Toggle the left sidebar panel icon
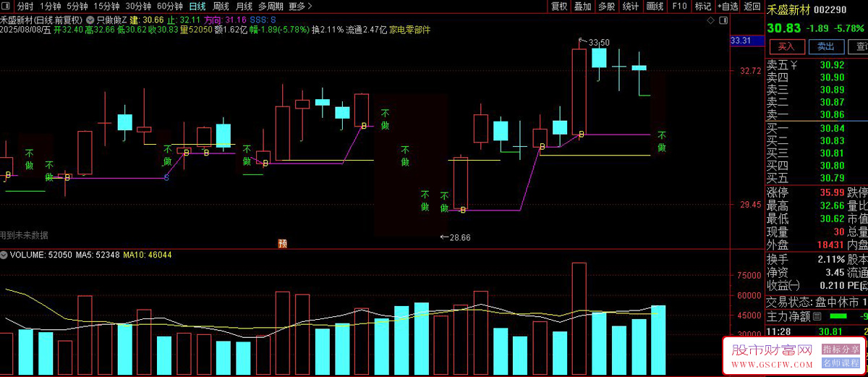 [7, 6]
